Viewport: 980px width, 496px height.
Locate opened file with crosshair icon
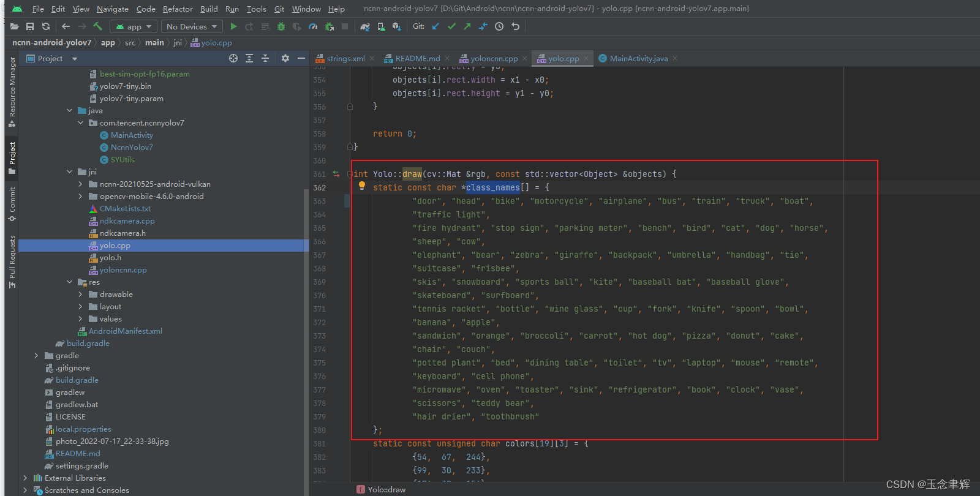233,58
